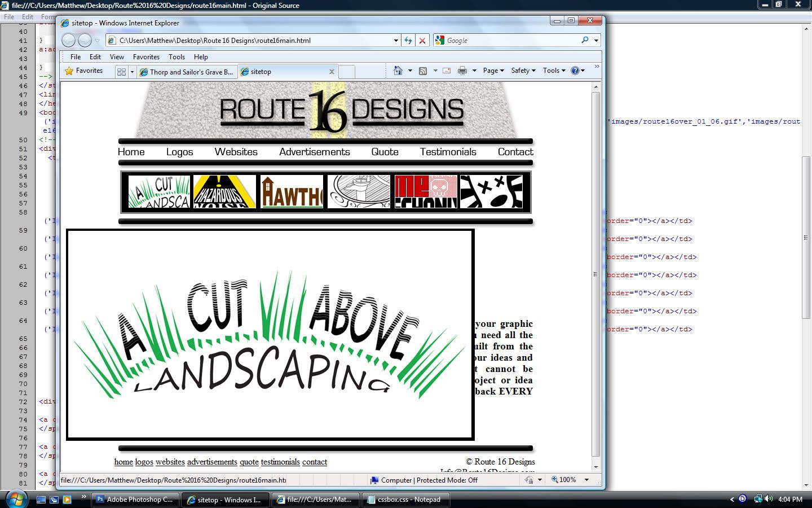Select the Hawthorne logo thumbnail

[292, 192]
